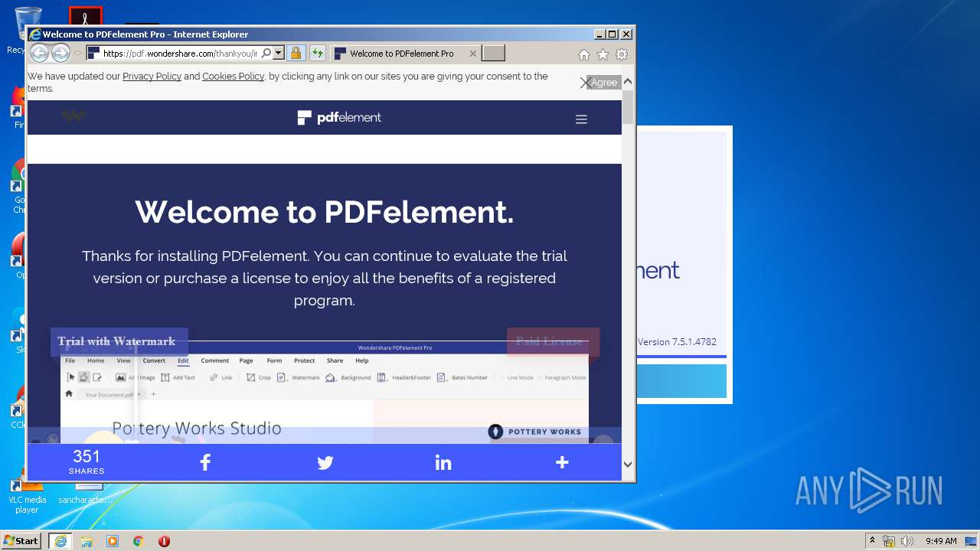Open Opera from the taskbar
The height and width of the screenshot is (551, 980).
coord(164,541)
